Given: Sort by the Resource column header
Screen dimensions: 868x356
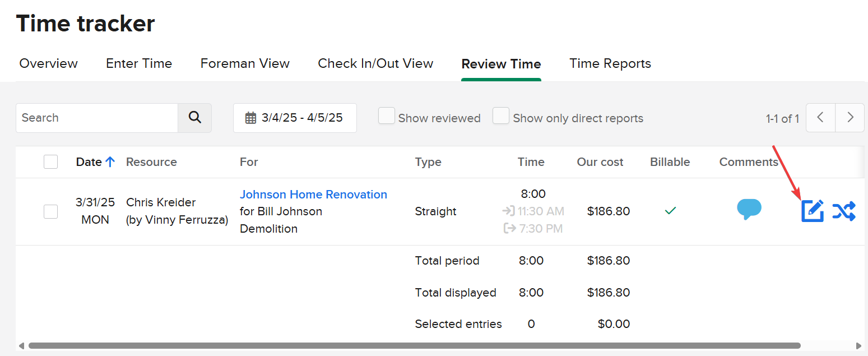Looking at the screenshot, I should tap(151, 162).
